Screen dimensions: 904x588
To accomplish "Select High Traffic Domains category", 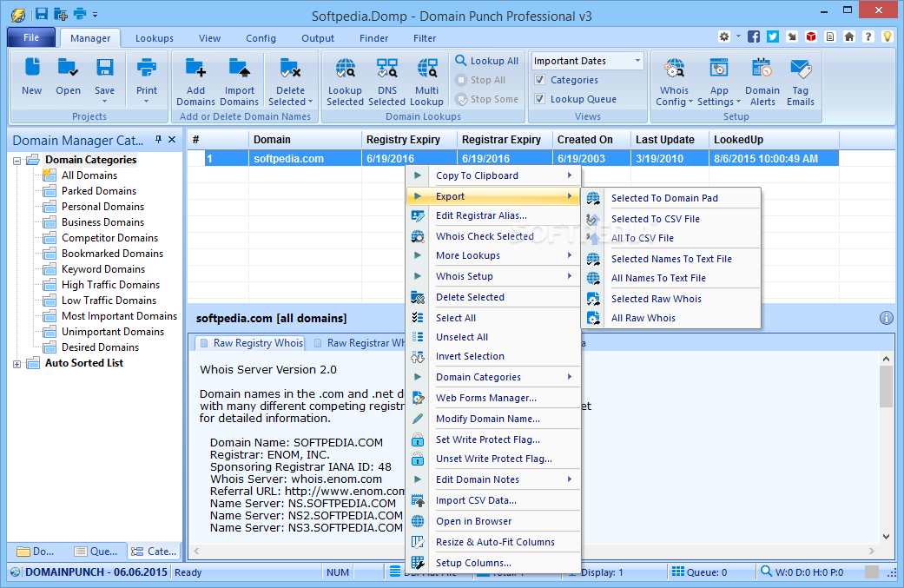I will [x=110, y=285].
